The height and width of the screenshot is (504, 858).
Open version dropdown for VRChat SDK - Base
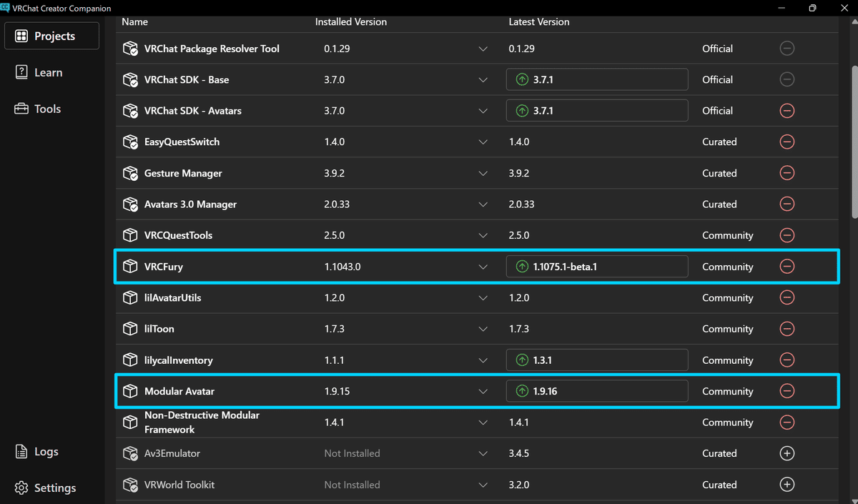pyautogui.click(x=483, y=79)
